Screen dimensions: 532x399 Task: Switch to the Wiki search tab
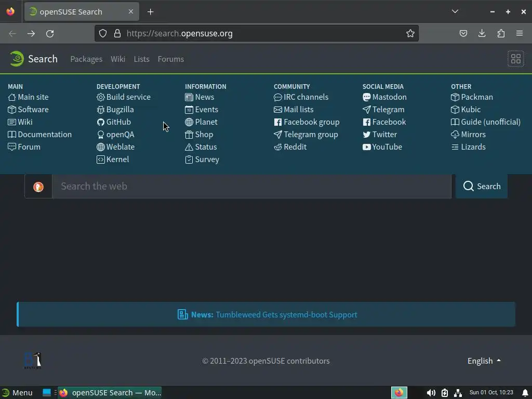118,59
